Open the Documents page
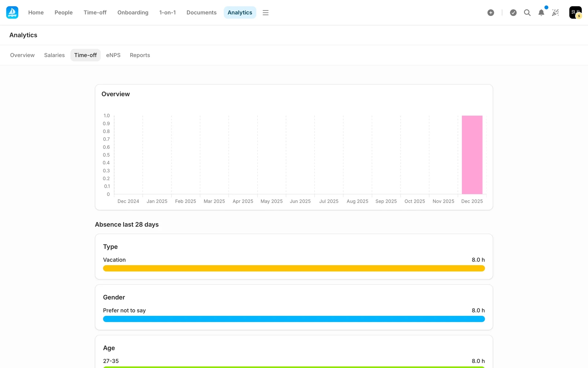The height and width of the screenshot is (368, 588). (x=201, y=13)
